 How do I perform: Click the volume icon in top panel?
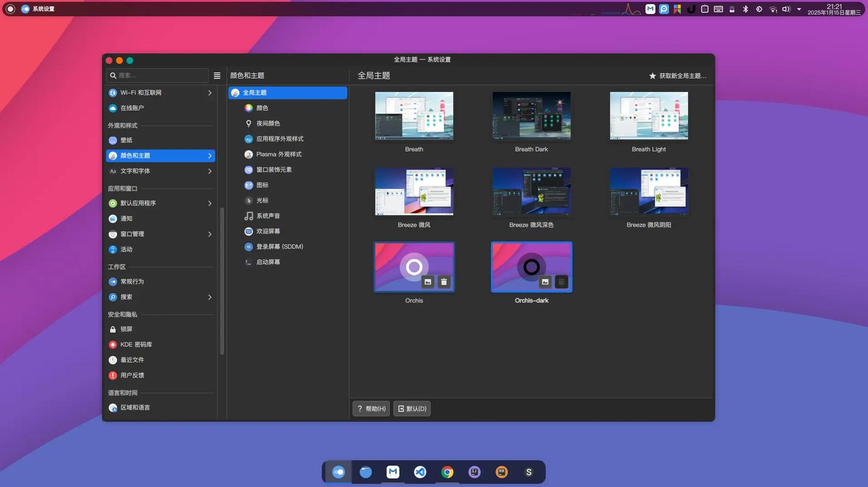[786, 9]
